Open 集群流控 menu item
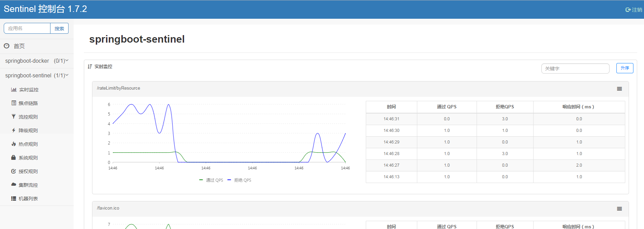The width and height of the screenshot is (644, 229). coord(28,185)
